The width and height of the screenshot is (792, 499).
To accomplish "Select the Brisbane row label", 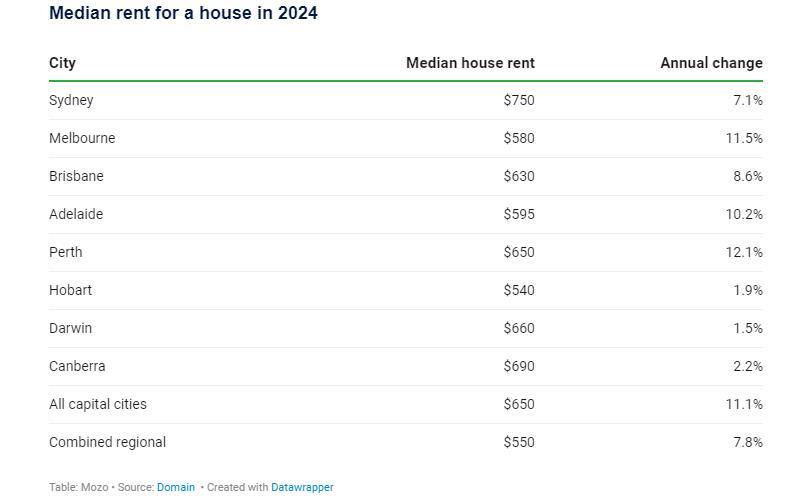I will pyautogui.click(x=76, y=176).
